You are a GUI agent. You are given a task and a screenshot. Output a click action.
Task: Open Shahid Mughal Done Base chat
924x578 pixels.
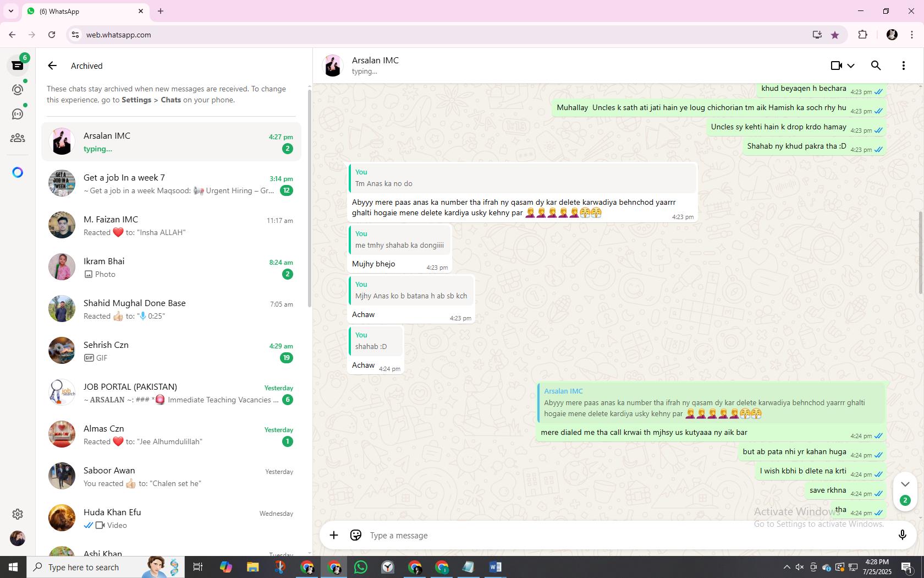tap(171, 309)
